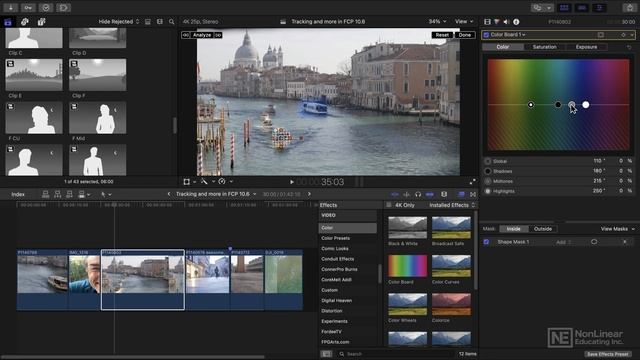This screenshot has height=360, width=640.
Task: Select the Shadows row radio icon
Action: coord(488,171)
